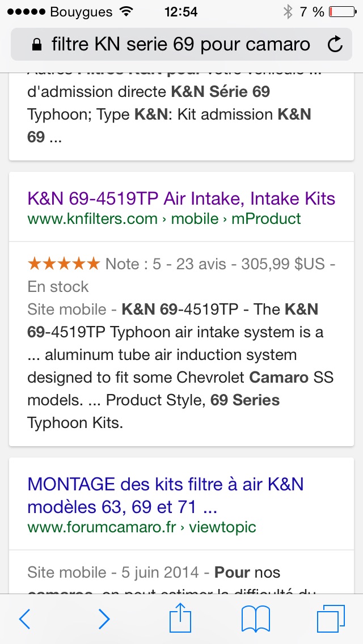363x644 pixels.
Task: Tap the Safari forward arrow
Action: coord(104,620)
